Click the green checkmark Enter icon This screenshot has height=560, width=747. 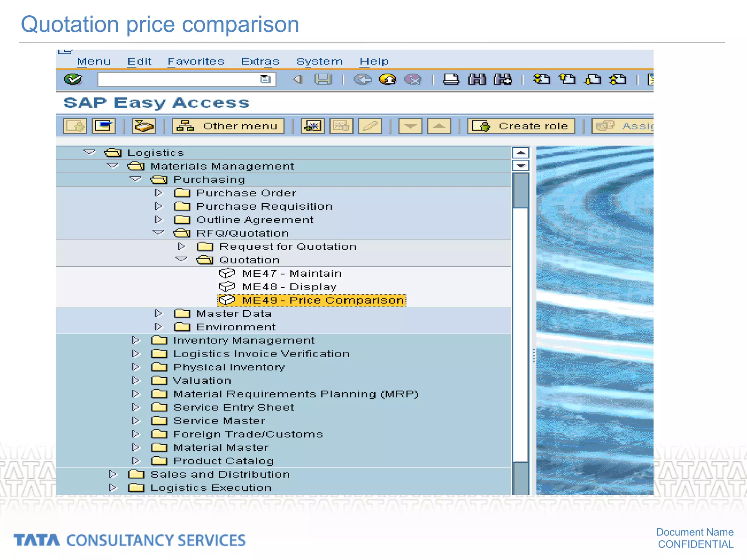(73, 79)
